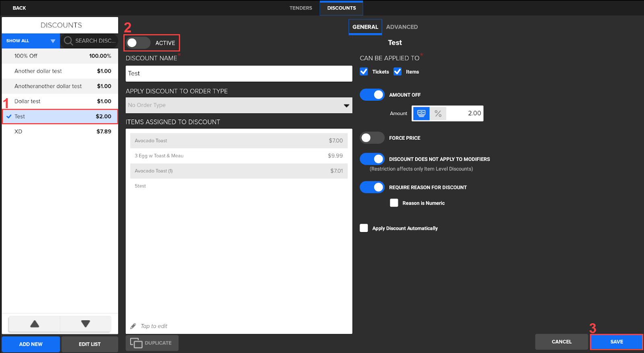Select the dollar amount icon
Screen dimensions: 644x353
pyautogui.click(x=421, y=114)
